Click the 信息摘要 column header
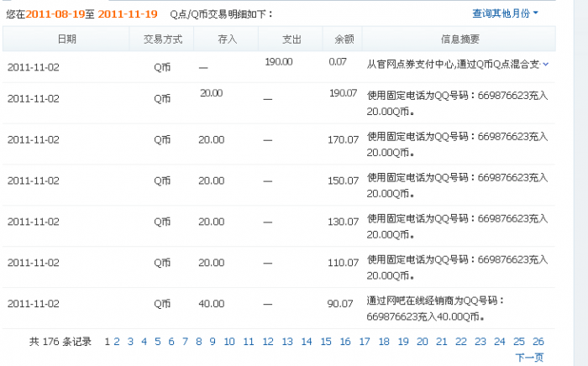This screenshot has width=588, height=366. 460,39
